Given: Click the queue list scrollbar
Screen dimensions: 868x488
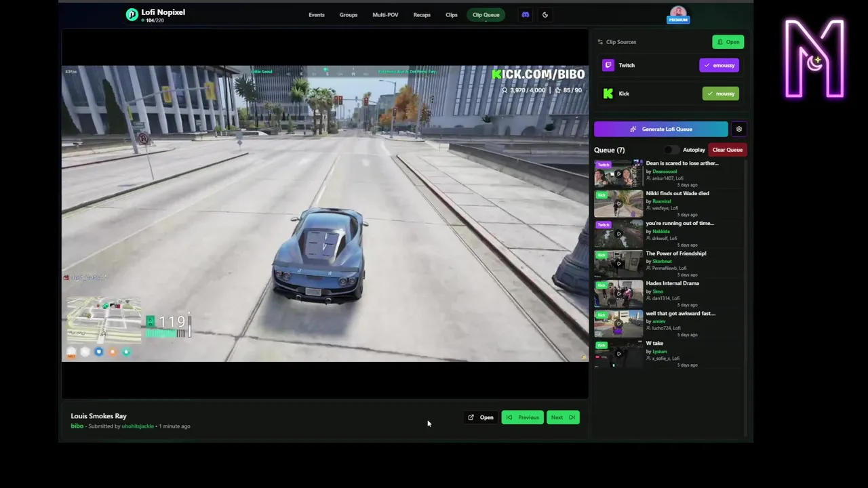Looking at the screenshot, I should [745, 298].
